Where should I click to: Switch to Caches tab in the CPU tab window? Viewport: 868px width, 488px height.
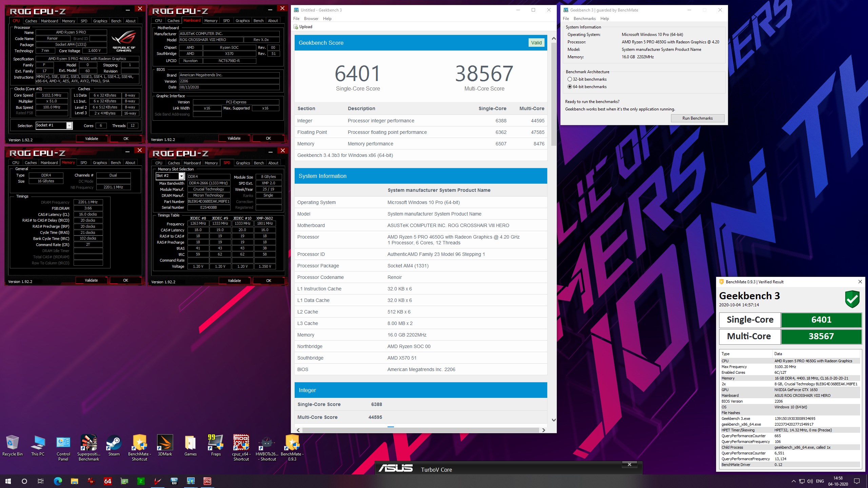click(31, 21)
